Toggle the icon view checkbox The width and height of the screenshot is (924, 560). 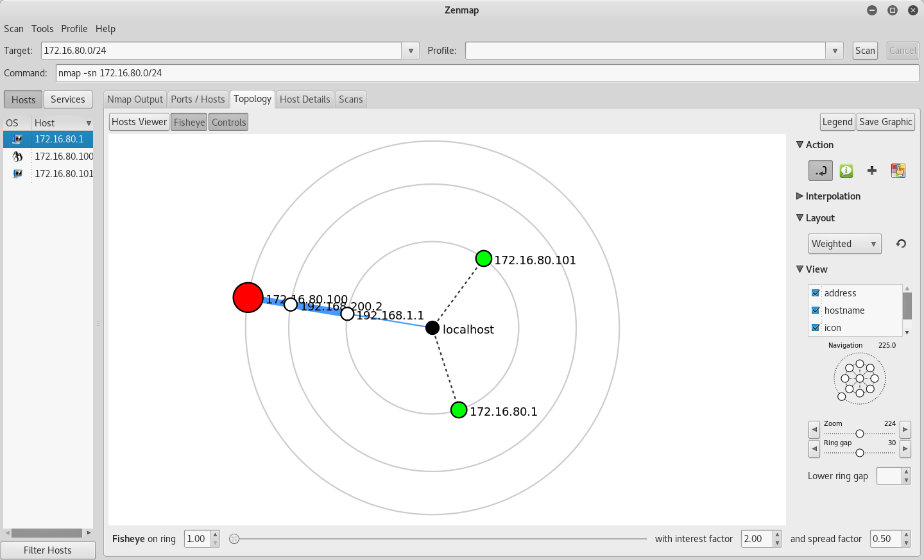click(x=816, y=328)
